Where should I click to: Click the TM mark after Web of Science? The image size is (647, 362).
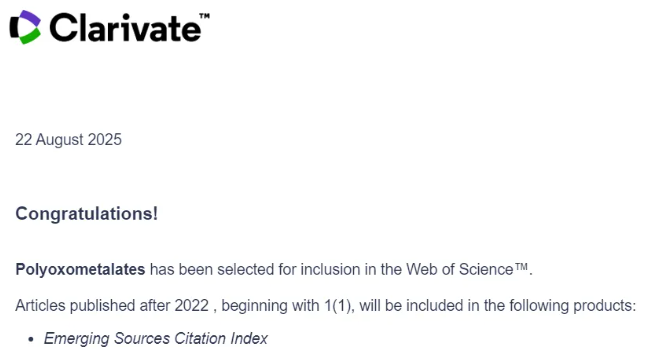click(521, 267)
